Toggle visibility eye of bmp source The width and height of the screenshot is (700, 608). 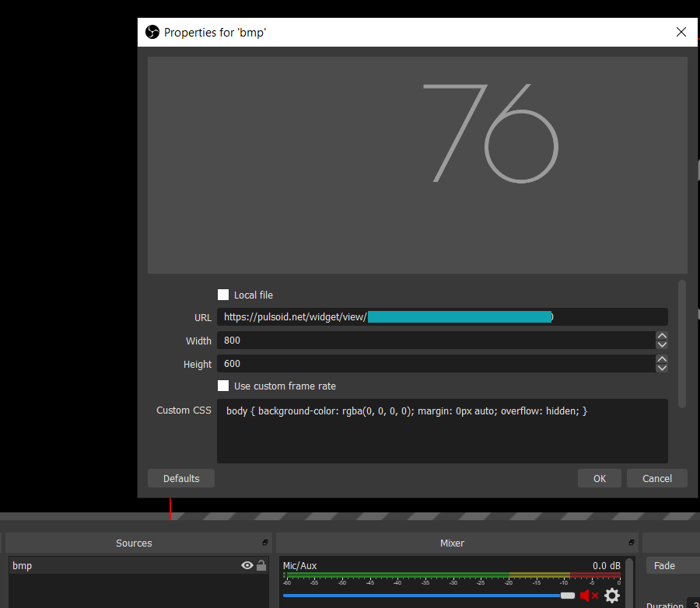pos(247,565)
